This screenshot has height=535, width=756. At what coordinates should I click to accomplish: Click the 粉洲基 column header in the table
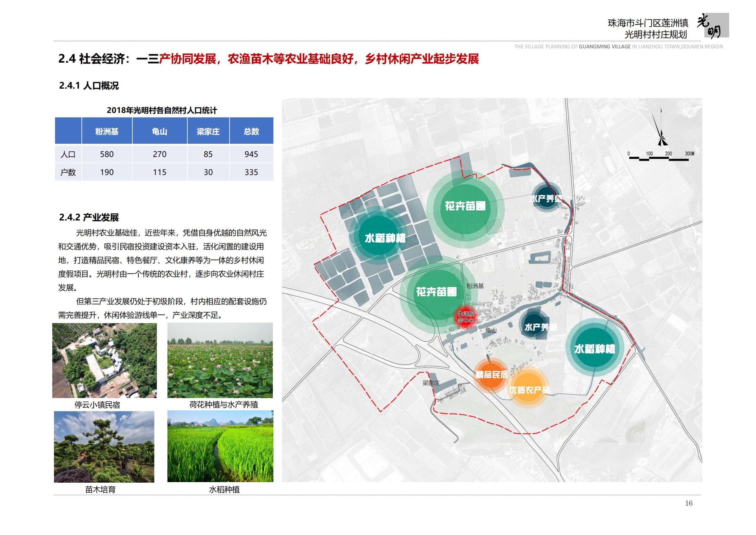pyautogui.click(x=107, y=132)
